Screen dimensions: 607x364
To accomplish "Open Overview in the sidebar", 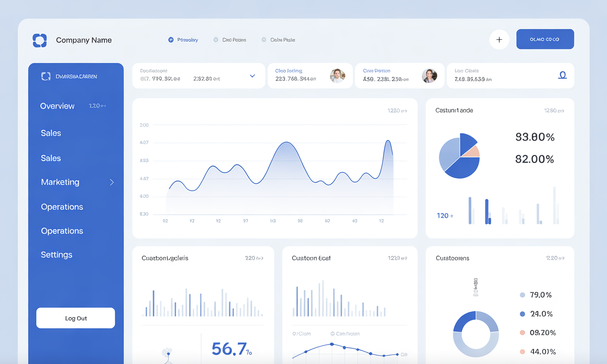I will (57, 106).
